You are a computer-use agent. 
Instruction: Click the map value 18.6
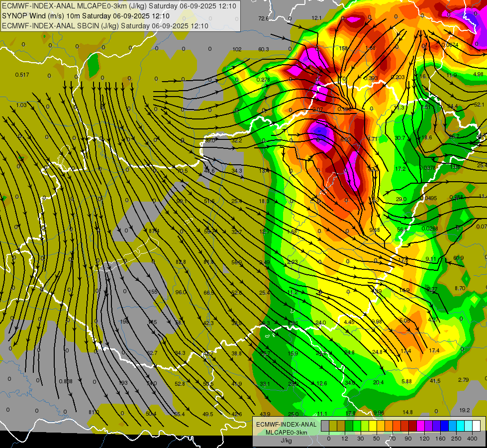[427, 137]
